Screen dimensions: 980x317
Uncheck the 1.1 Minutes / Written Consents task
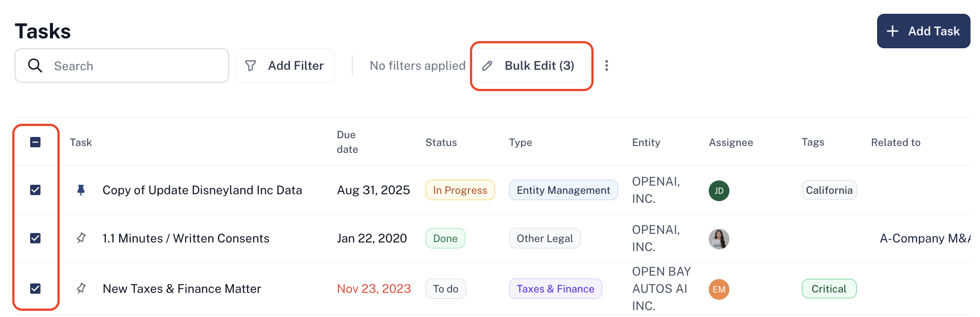35,238
